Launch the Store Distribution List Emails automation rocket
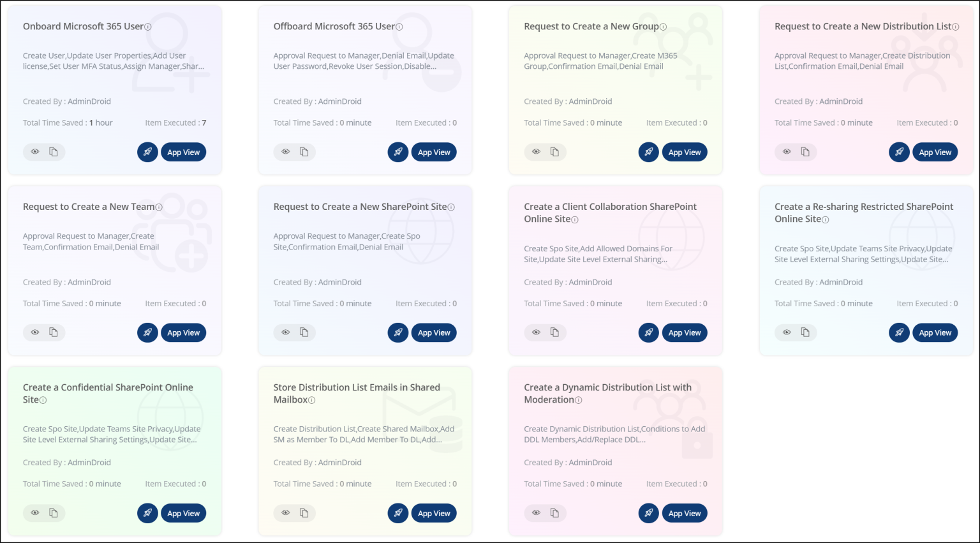This screenshot has height=543, width=980. click(398, 513)
